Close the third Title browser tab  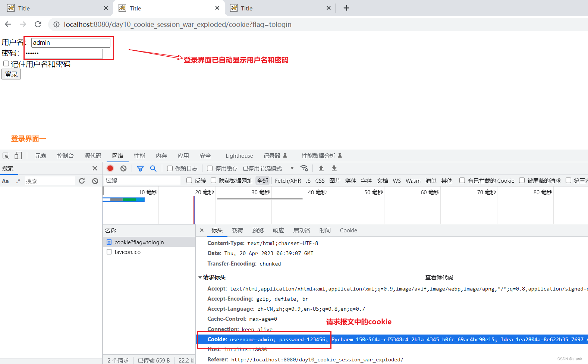pyautogui.click(x=328, y=8)
